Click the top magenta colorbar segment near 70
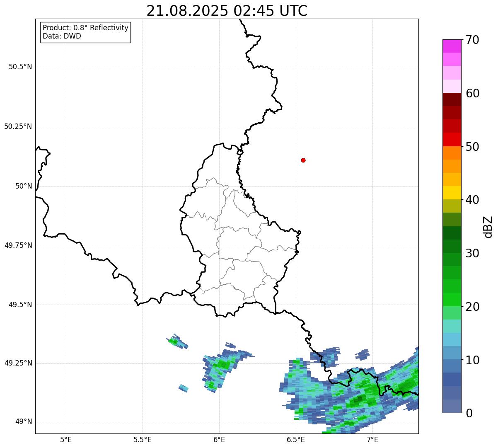Viewport: 498px width, 448px height. (452, 46)
